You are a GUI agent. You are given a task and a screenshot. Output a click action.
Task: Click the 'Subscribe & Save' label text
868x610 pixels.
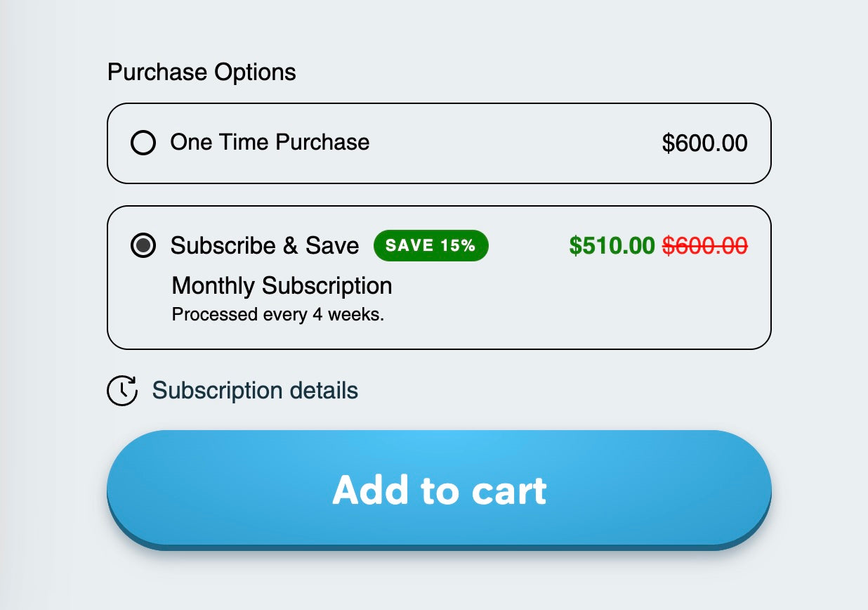pos(264,246)
